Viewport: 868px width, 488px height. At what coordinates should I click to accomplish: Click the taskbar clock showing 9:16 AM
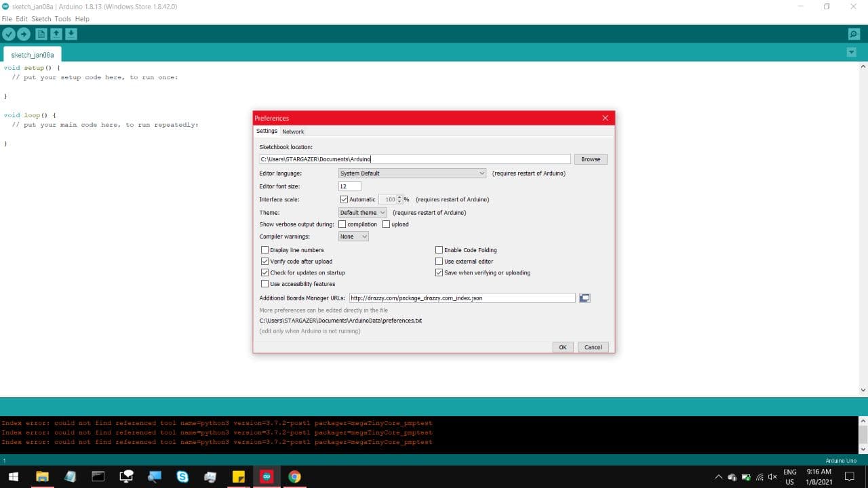coord(818,477)
